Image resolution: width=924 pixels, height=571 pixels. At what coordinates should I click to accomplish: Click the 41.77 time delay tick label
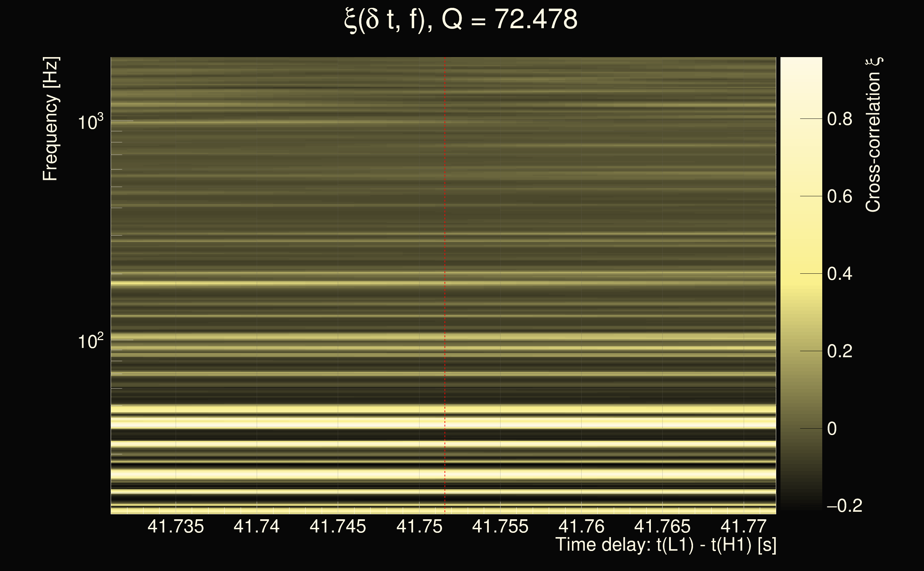point(743,526)
